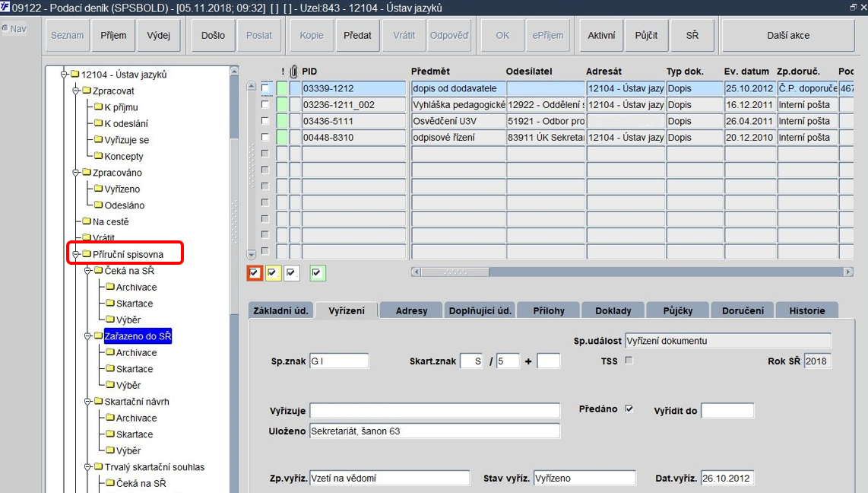
Task: Open the K příjmu folder
Action: [121, 107]
